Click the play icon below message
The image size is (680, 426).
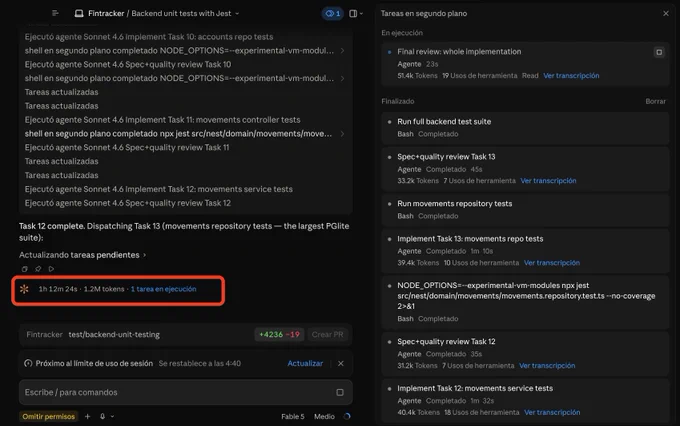pyautogui.click(x=51, y=269)
